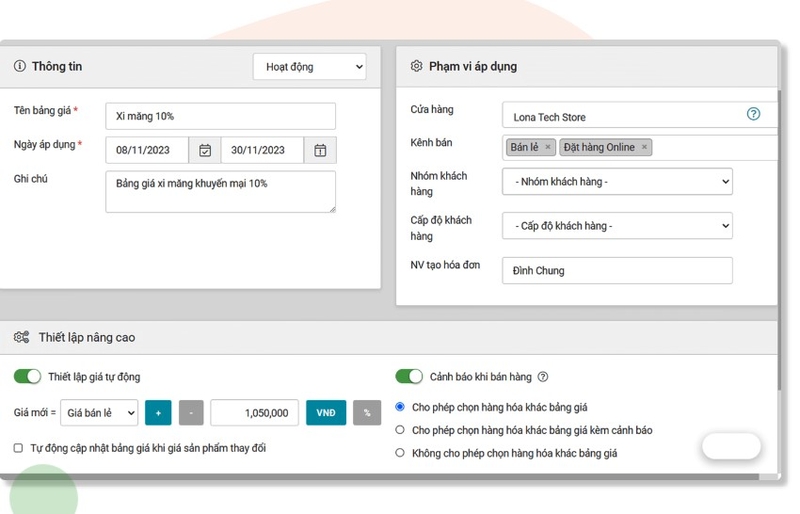Image resolution: width=800 pixels, height=514 pixels.
Task: Click the Cửa hàng field Lona Tech Store
Action: 640,114
